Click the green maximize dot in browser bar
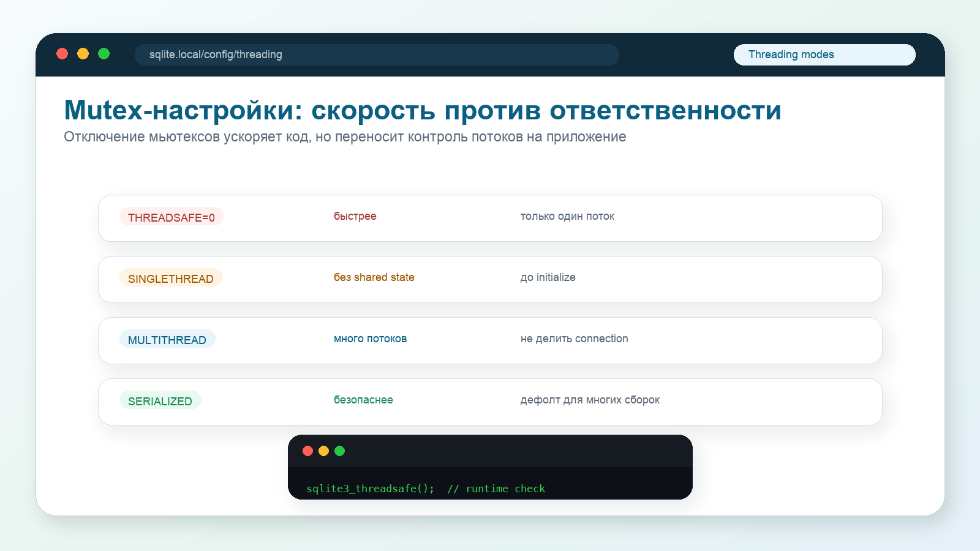Screen dimensions: 980x551 click(104, 54)
